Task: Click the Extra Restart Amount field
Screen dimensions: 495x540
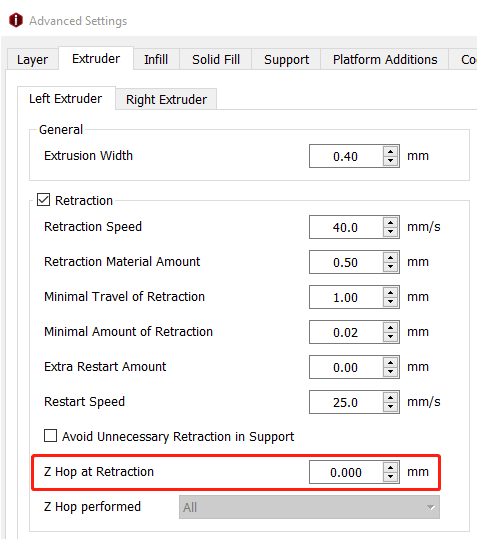Action: pos(346,367)
